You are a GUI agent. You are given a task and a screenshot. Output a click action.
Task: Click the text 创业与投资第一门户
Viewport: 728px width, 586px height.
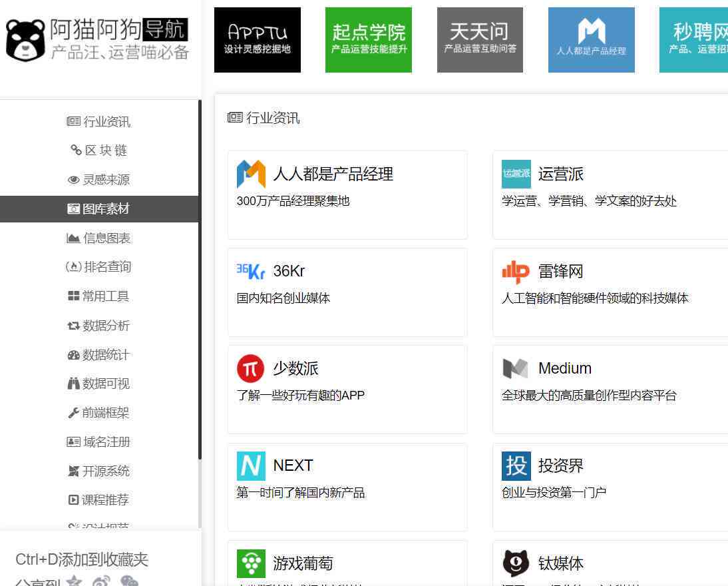(554, 493)
